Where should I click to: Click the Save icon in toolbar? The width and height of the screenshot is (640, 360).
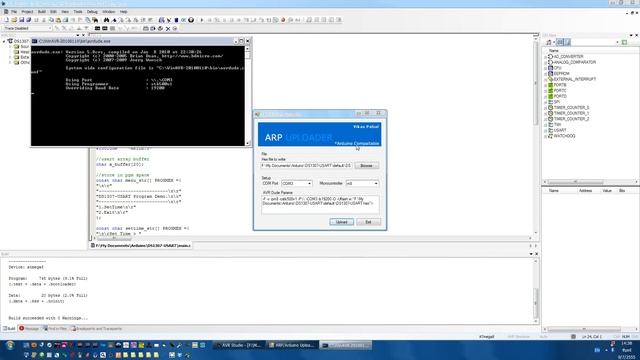pyautogui.click(x=21, y=20)
